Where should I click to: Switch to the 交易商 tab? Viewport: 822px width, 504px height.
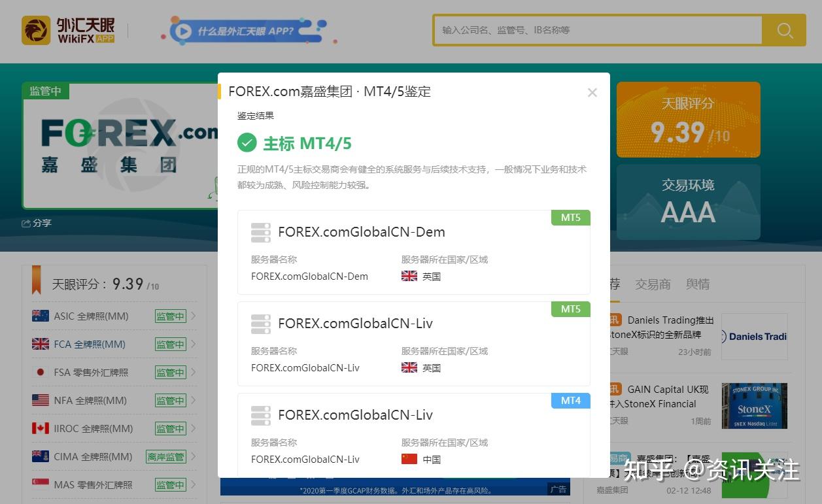pos(652,284)
